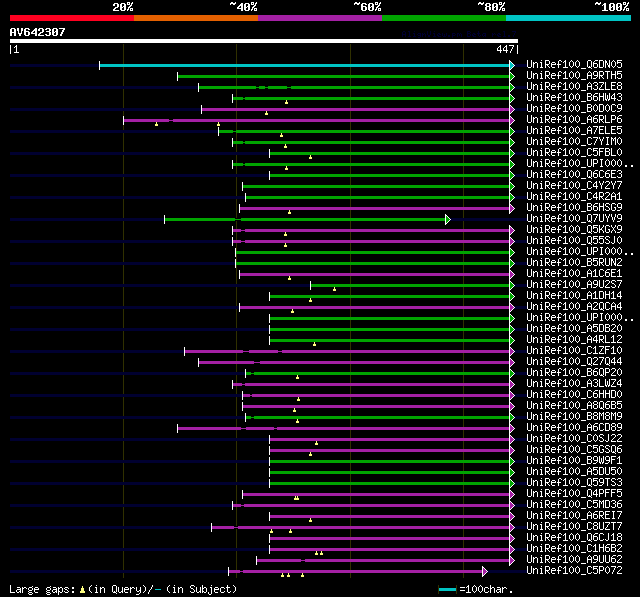Image resolution: width=640 pixels, height=597 pixels.
Task: Select the UniRef100_A5DU50 label
Action: pos(574,472)
